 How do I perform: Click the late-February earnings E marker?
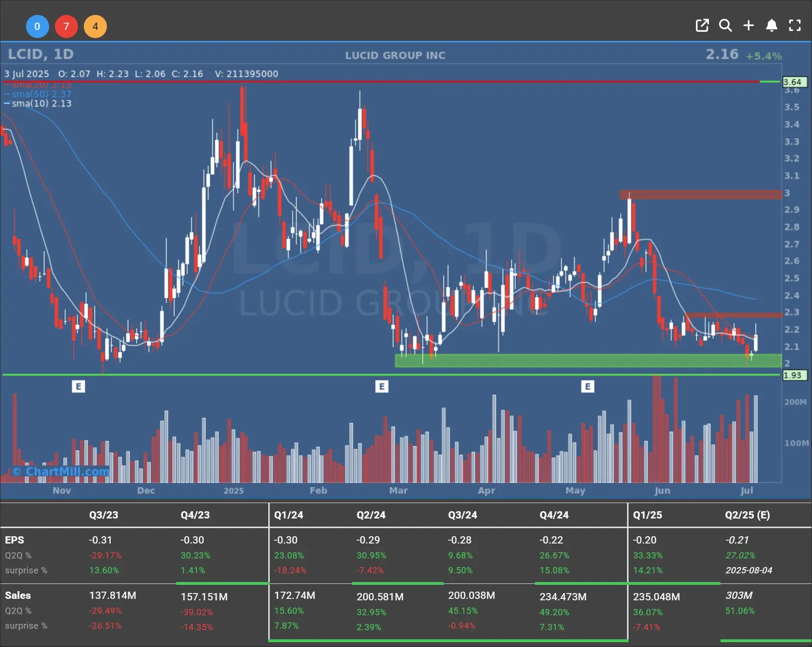[382, 386]
